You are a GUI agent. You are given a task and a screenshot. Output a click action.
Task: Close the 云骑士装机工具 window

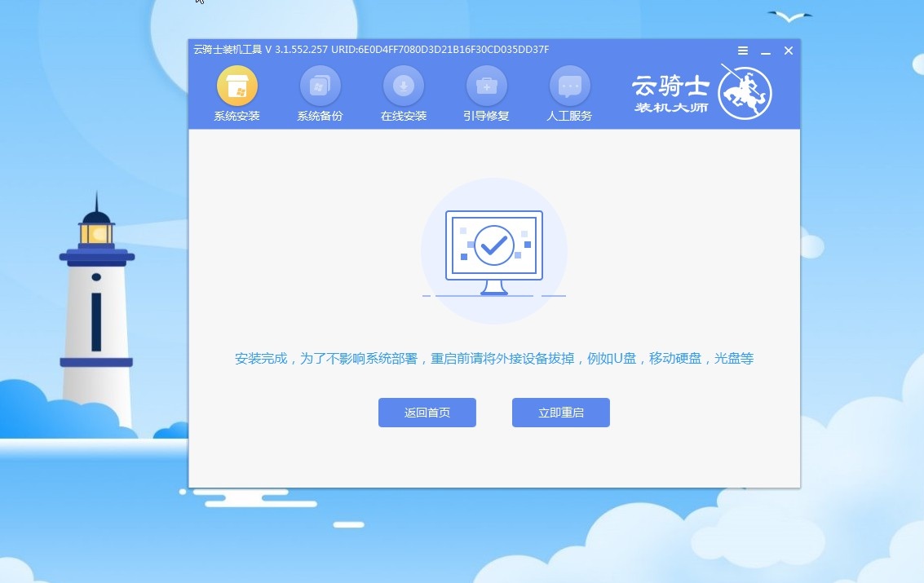pos(789,51)
